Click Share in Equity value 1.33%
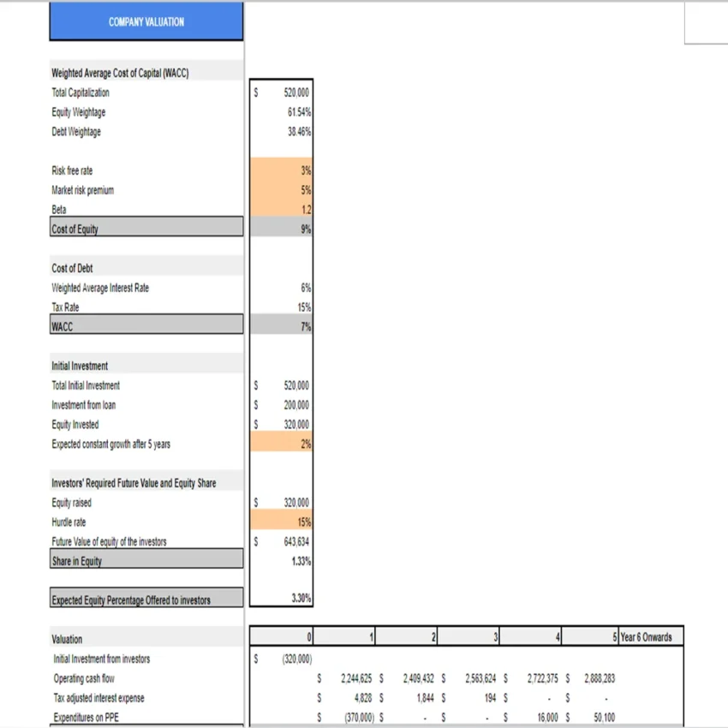Image resolution: width=728 pixels, height=728 pixels. click(x=301, y=560)
